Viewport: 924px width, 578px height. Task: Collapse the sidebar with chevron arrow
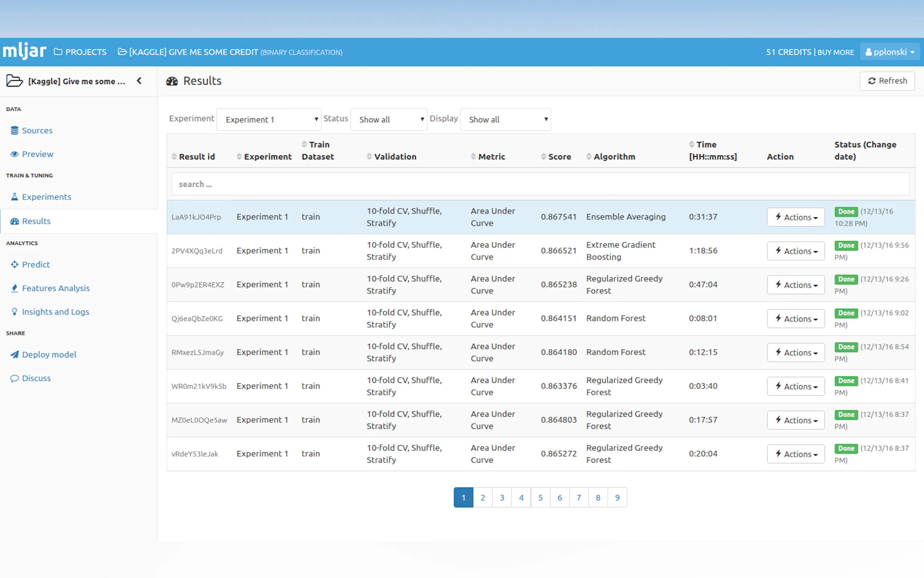pos(139,81)
